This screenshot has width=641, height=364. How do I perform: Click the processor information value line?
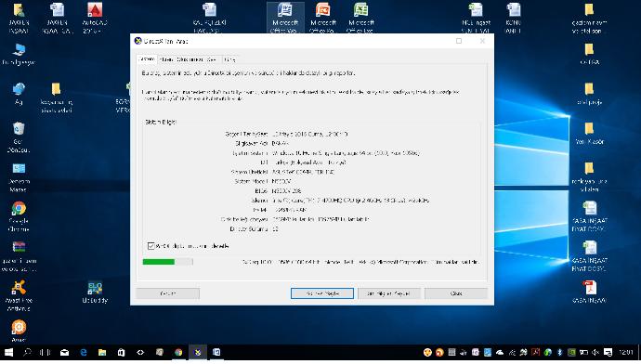(x=350, y=201)
